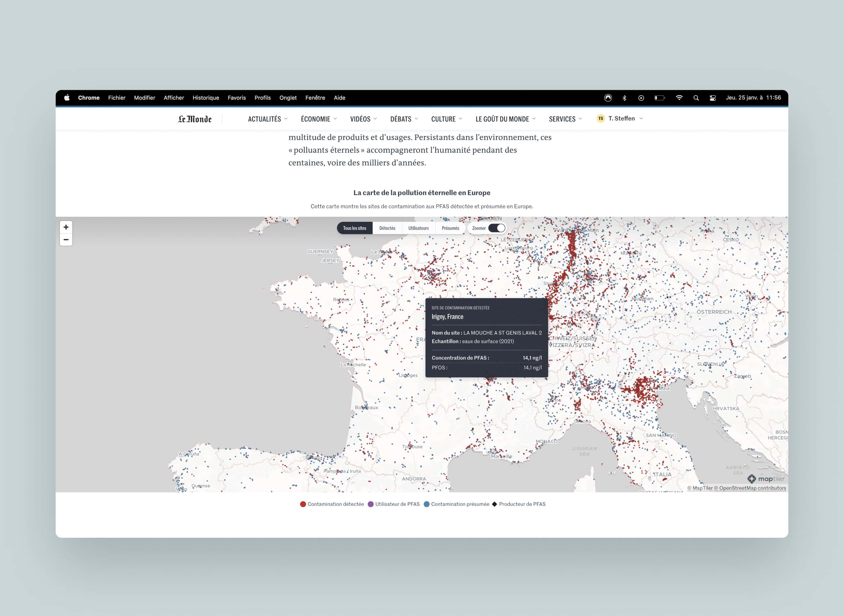Open Bluetooth status icon in menu bar

tap(625, 98)
